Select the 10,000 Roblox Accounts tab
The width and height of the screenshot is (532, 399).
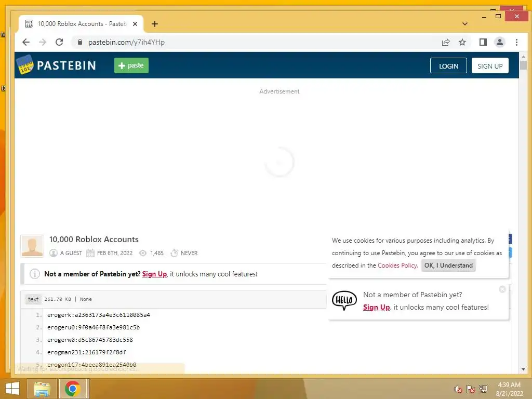[81, 24]
